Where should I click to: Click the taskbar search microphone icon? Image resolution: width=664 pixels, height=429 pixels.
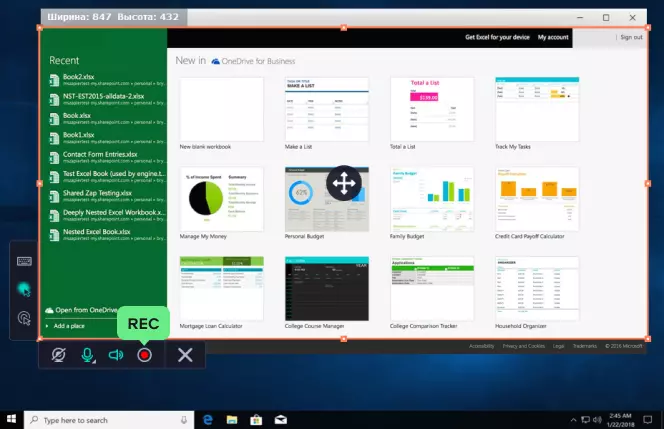(184, 420)
